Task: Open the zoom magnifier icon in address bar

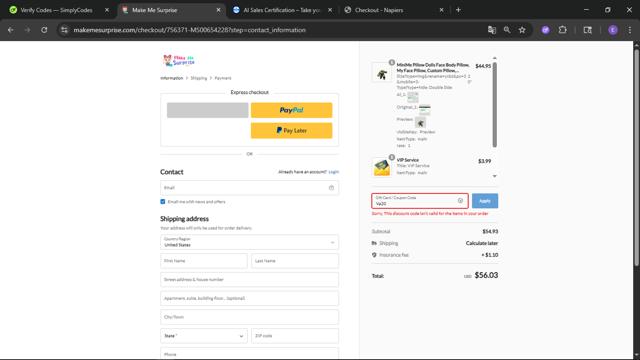Action: [x=507, y=30]
